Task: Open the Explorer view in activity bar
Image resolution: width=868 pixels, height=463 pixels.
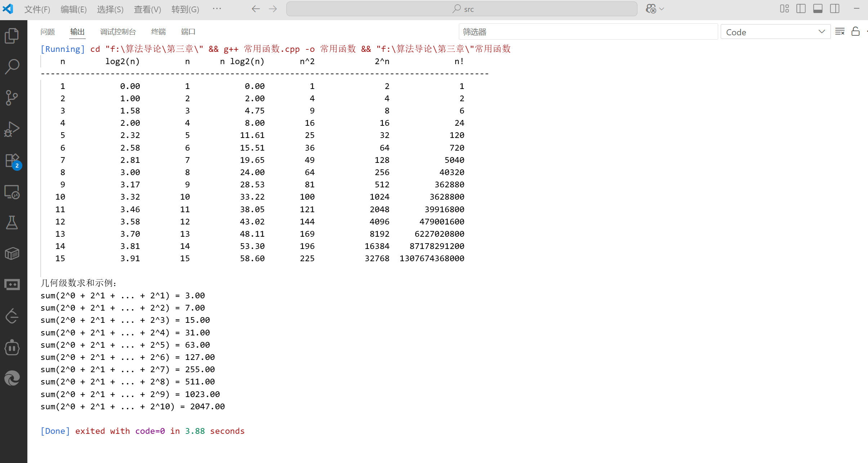Action: [x=12, y=36]
